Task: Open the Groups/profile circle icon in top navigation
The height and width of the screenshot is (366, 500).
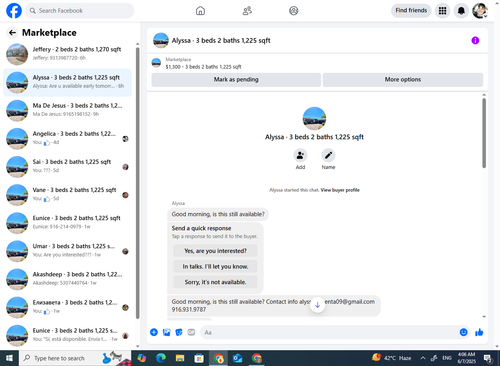Action: point(294,11)
